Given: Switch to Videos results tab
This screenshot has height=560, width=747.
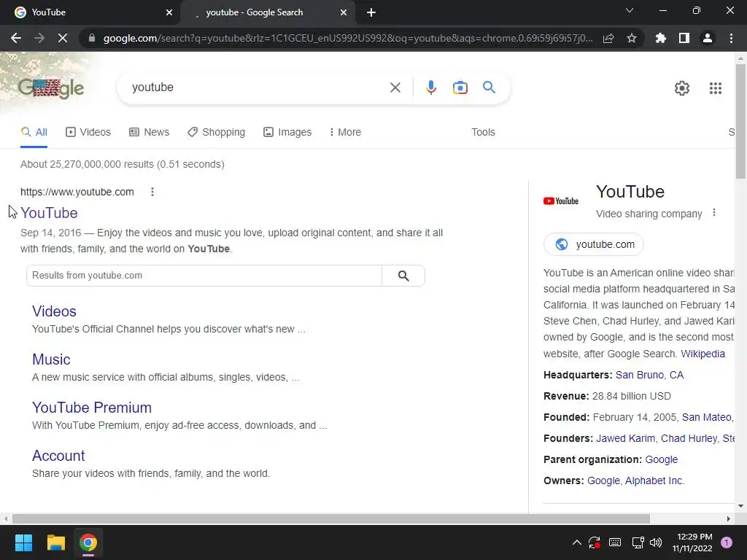Looking at the screenshot, I should pos(88,132).
